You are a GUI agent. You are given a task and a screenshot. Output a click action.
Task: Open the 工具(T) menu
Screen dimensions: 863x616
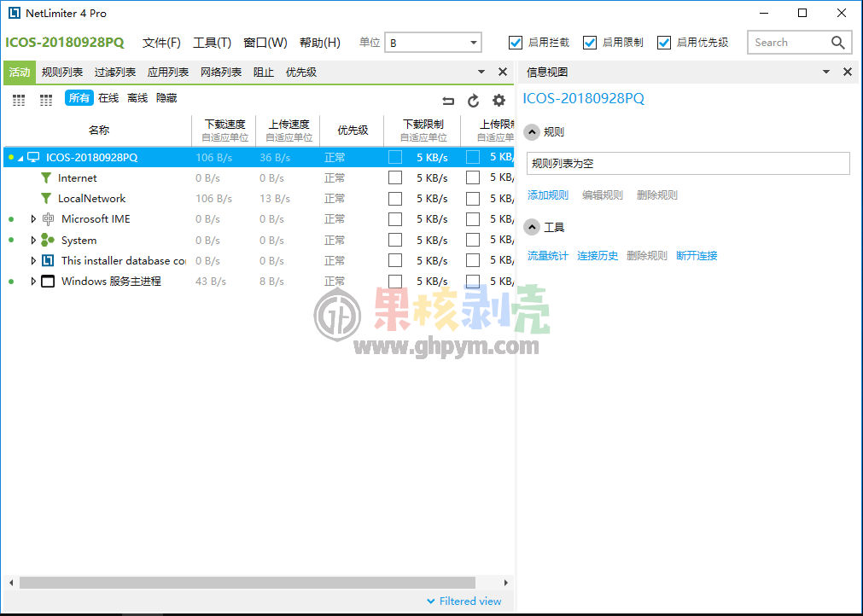tap(212, 43)
